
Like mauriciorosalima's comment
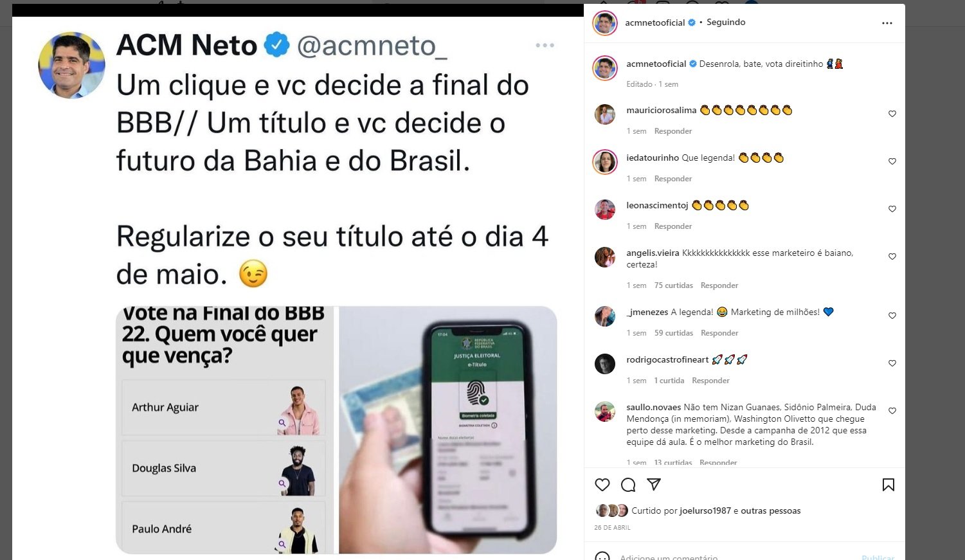point(892,114)
